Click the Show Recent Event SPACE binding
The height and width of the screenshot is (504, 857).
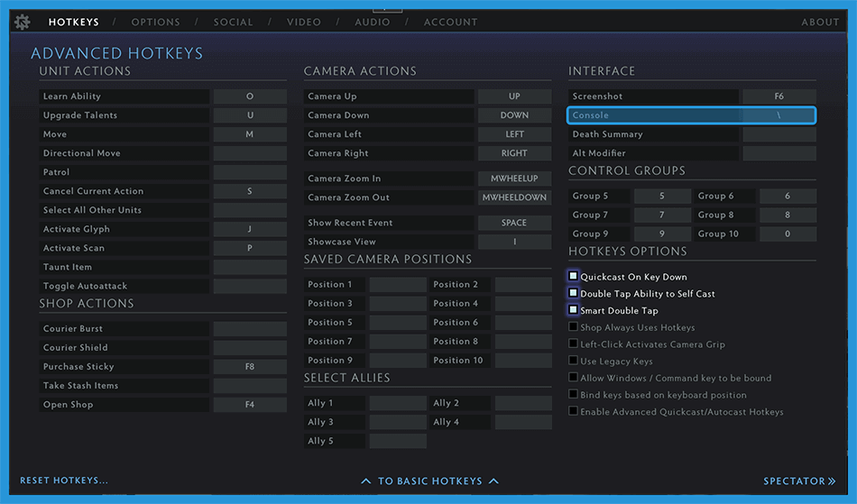pos(514,223)
